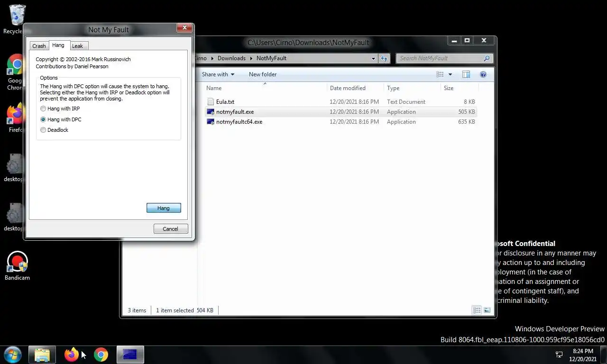This screenshot has width=607, height=364.
Task: Focus the Search NotMyFault field
Action: tap(444, 58)
